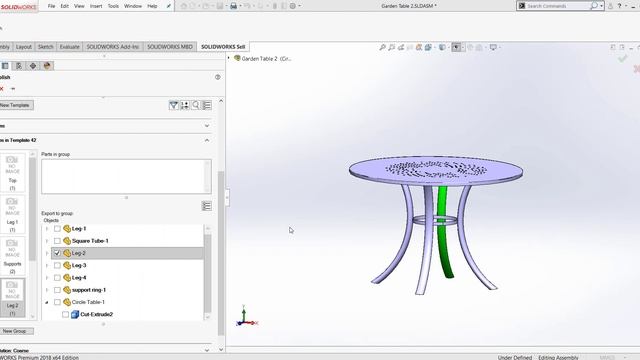The height and width of the screenshot is (360, 640).
Task: Click the list icon above Export to group
Action: click(x=207, y=206)
